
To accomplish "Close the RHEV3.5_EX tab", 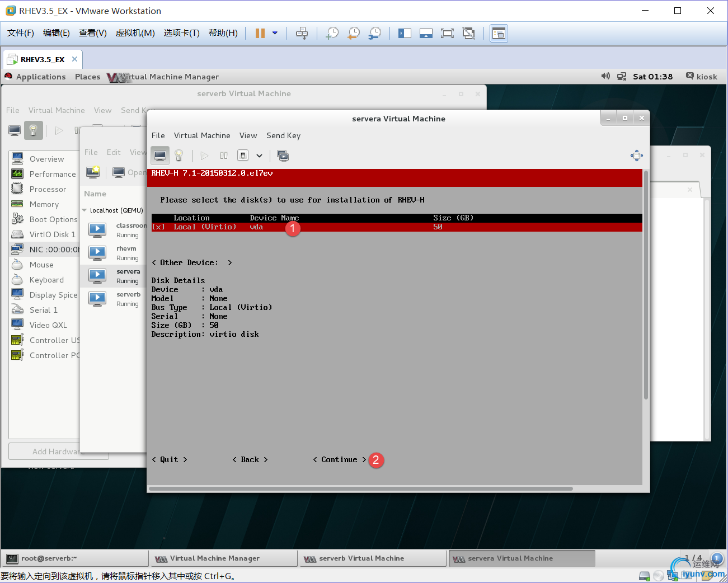I will pos(74,59).
